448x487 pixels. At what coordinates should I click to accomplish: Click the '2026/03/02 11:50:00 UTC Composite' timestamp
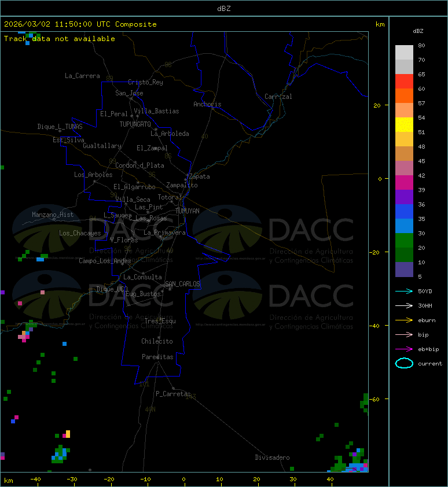[x=80, y=24]
